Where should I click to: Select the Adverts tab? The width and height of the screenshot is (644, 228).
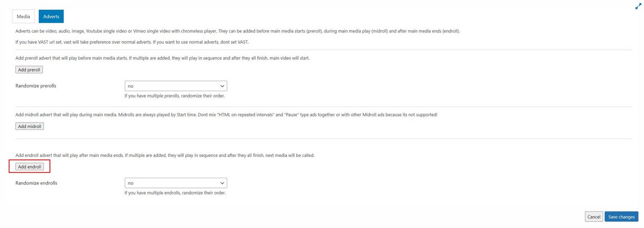point(51,16)
